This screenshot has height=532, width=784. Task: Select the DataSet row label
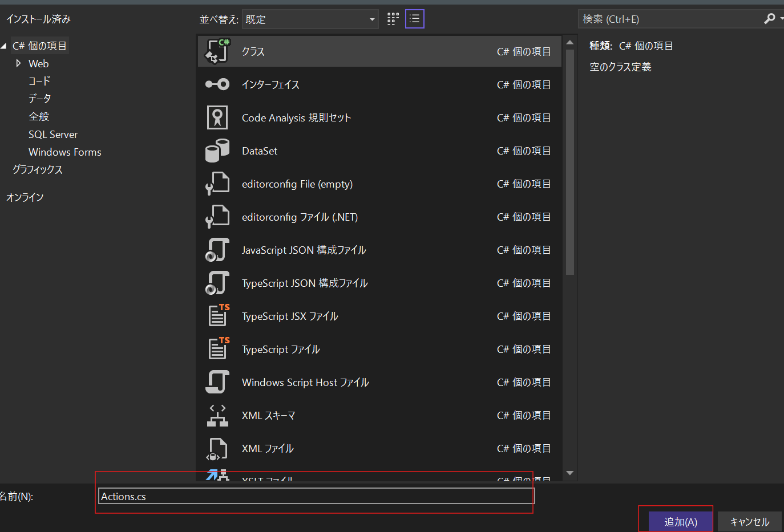pos(260,151)
